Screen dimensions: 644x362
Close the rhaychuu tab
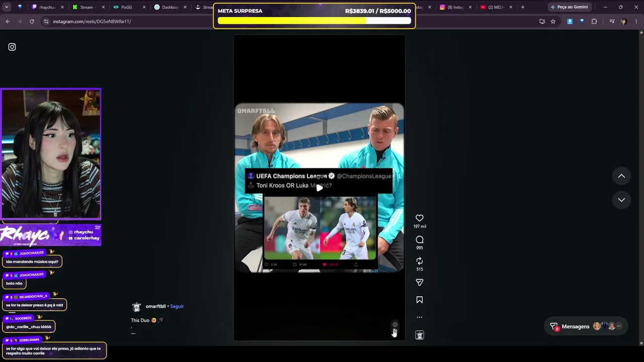62,7
